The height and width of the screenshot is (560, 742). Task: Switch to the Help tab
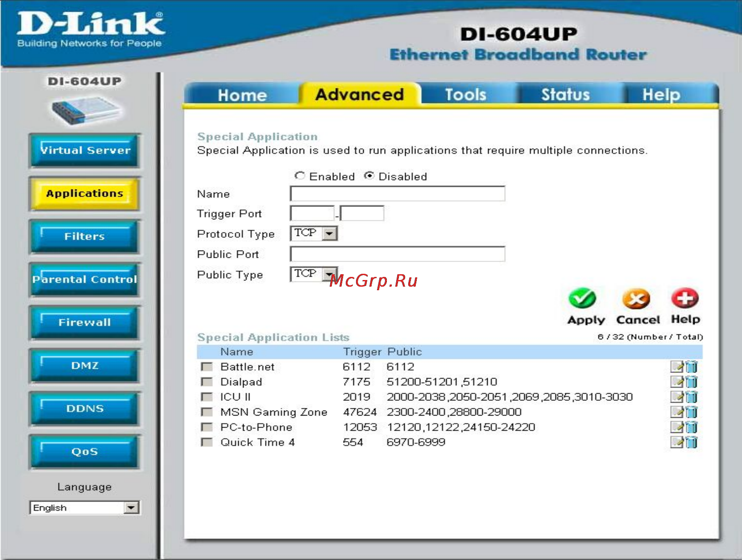661,95
